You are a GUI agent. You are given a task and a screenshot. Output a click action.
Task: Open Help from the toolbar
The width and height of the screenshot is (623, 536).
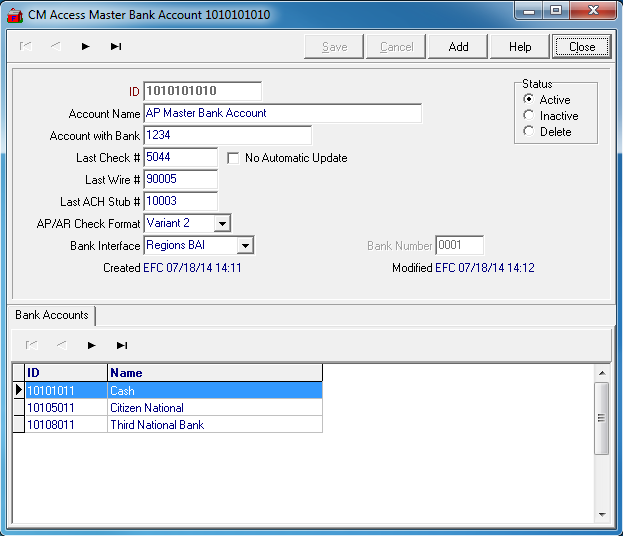coord(520,47)
